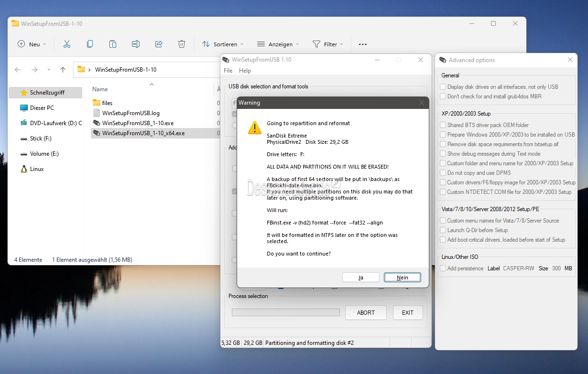This screenshot has width=588, height=374.
Task: Toggle 'Add persistence' checkbox
Action: pos(443,268)
